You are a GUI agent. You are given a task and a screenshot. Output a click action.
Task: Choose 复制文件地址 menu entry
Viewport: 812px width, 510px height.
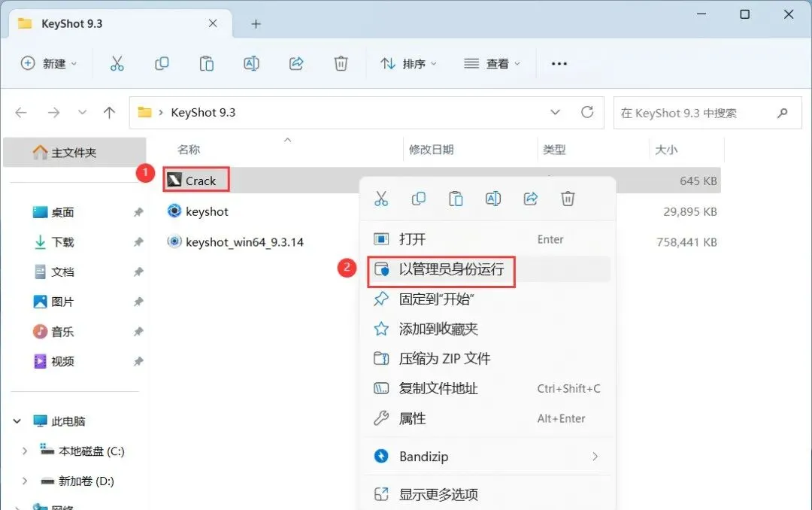pos(488,388)
